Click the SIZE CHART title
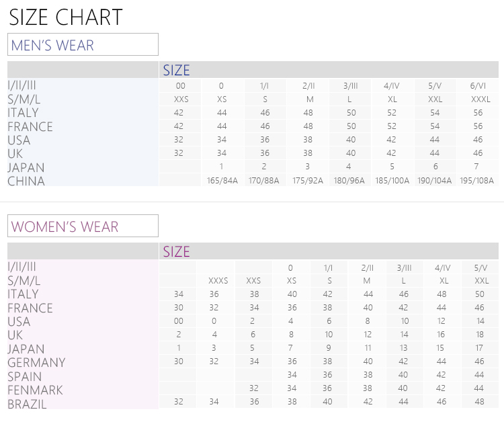 [66, 17]
